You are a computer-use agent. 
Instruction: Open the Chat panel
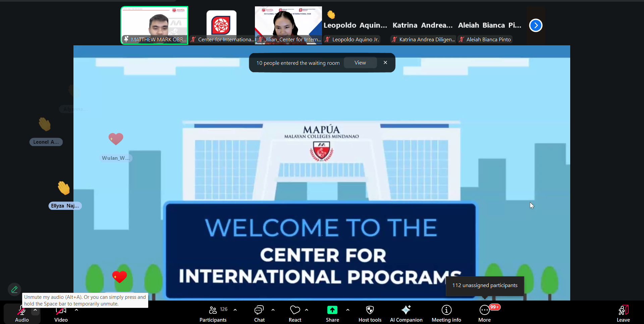click(x=259, y=313)
